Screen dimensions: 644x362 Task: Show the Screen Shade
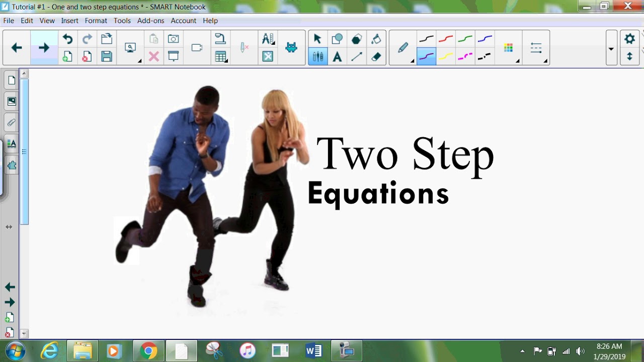(173, 56)
